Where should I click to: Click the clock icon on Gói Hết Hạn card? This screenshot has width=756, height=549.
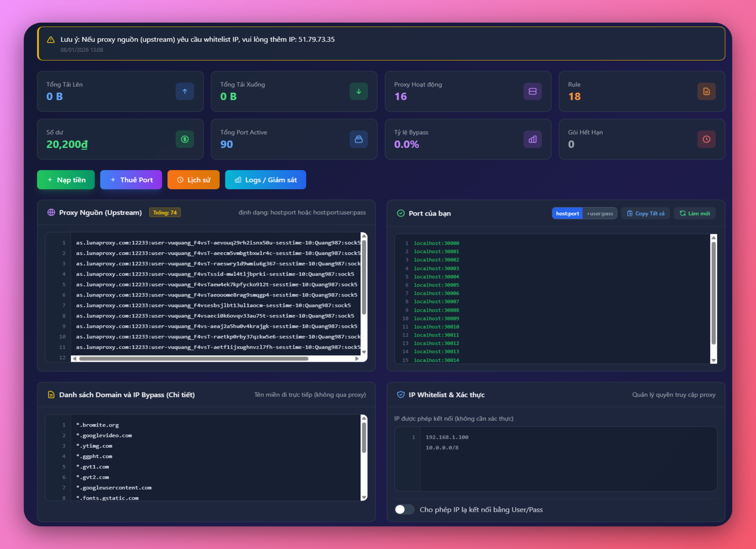pos(706,139)
